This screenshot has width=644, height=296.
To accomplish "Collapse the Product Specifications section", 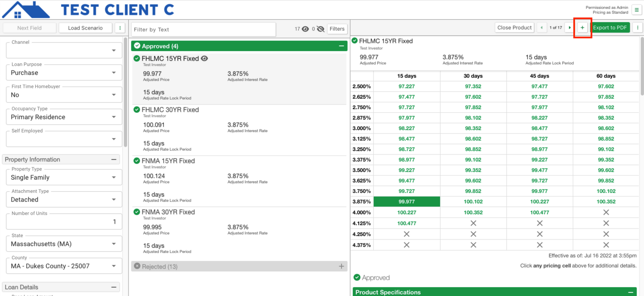I will pyautogui.click(x=630, y=292).
